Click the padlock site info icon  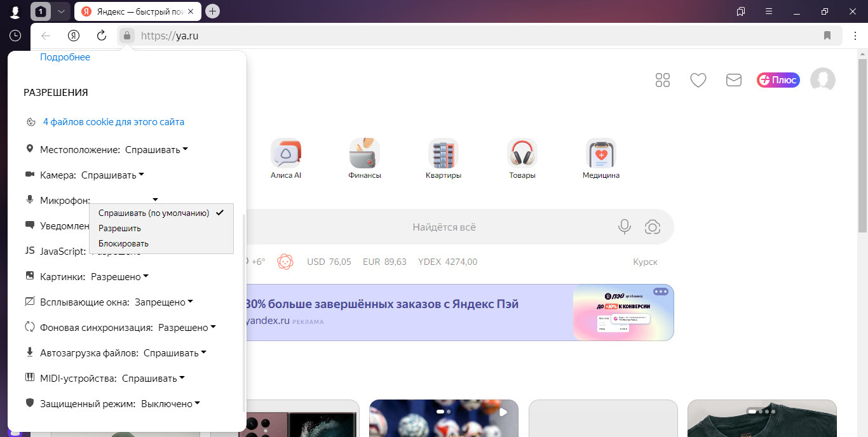pyautogui.click(x=127, y=36)
